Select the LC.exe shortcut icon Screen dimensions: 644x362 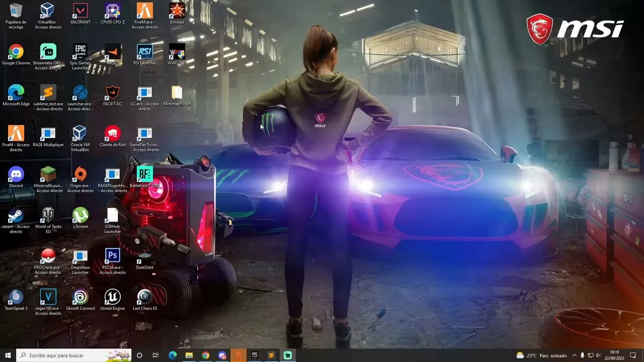tap(145, 98)
